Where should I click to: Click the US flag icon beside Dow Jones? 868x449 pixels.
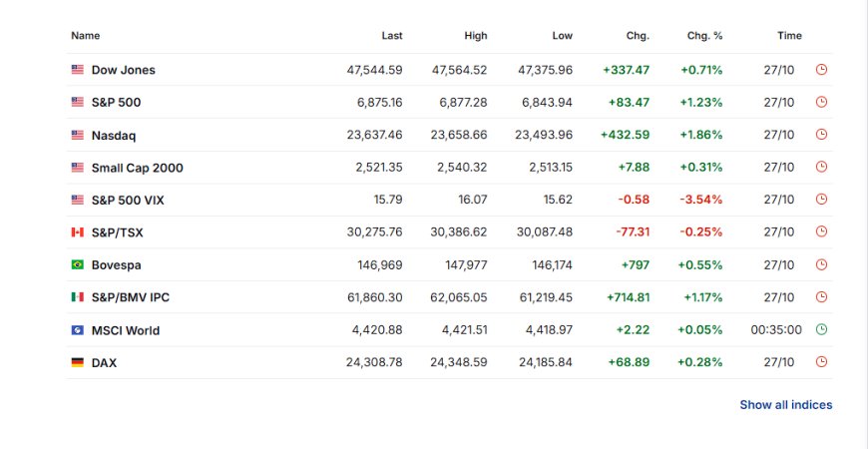click(x=78, y=70)
